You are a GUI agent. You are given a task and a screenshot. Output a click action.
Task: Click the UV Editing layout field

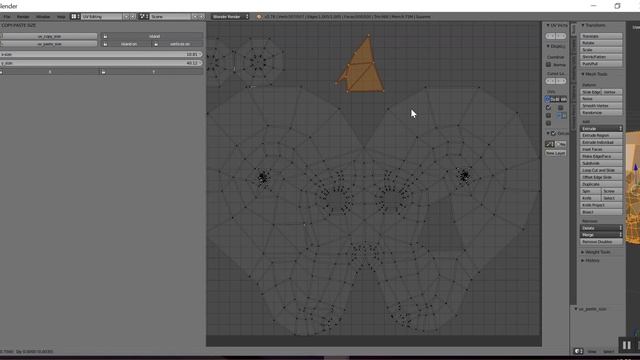(x=101, y=17)
